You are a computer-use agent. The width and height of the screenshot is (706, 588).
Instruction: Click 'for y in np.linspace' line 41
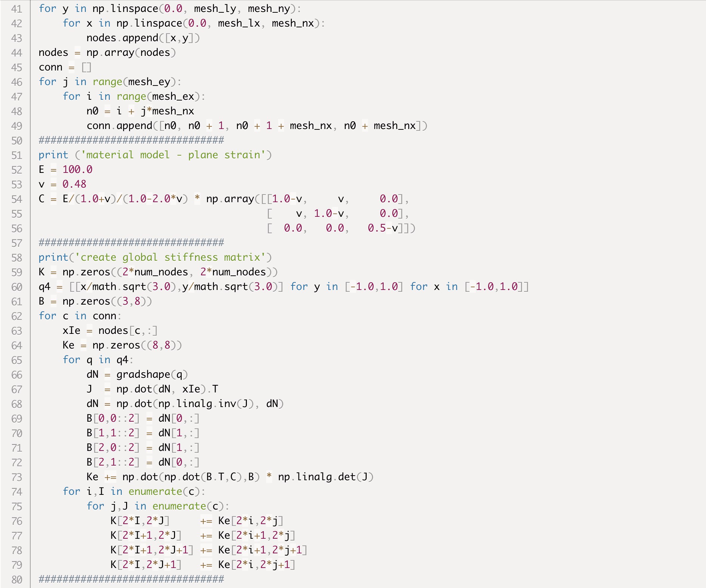tap(170, 9)
